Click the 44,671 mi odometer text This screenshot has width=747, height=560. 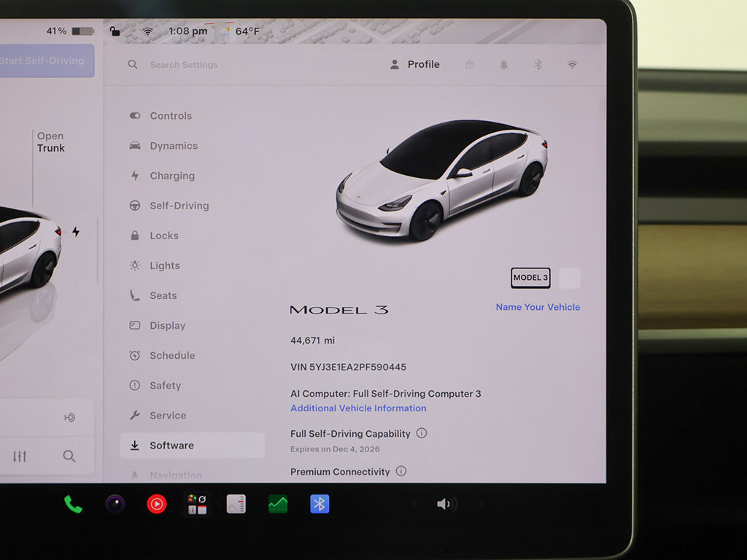pyautogui.click(x=312, y=341)
